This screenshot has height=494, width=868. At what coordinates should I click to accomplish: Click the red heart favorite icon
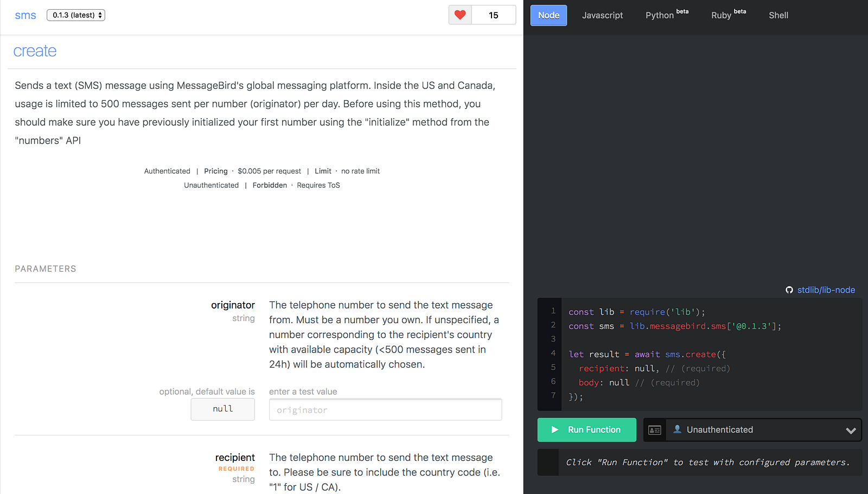click(x=460, y=15)
